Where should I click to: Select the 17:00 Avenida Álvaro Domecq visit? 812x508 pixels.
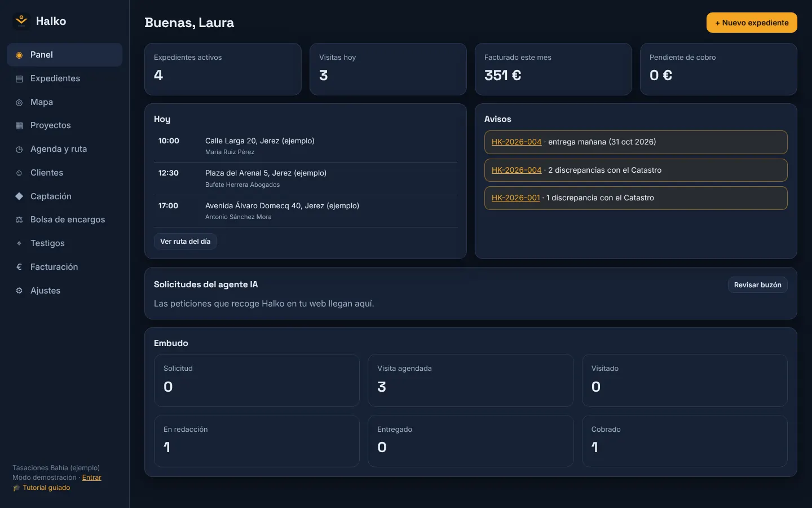point(306,211)
